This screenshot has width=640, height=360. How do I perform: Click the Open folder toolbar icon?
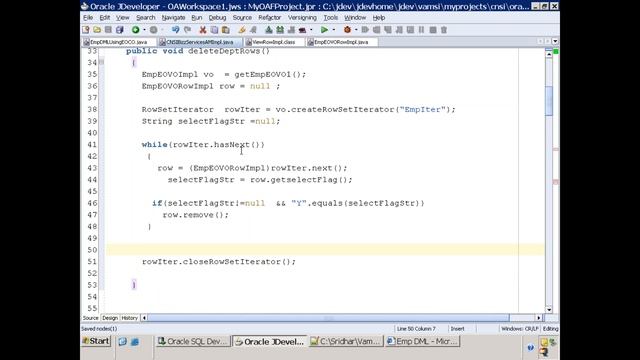(97, 30)
